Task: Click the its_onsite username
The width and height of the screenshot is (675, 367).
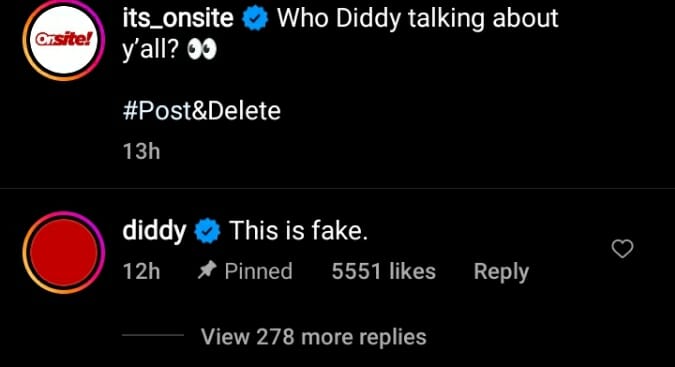Action: point(178,19)
